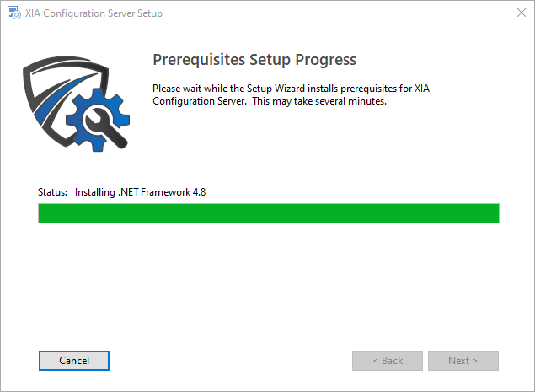Click the greyed-out Next button
The width and height of the screenshot is (535, 392).
tap(463, 361)
